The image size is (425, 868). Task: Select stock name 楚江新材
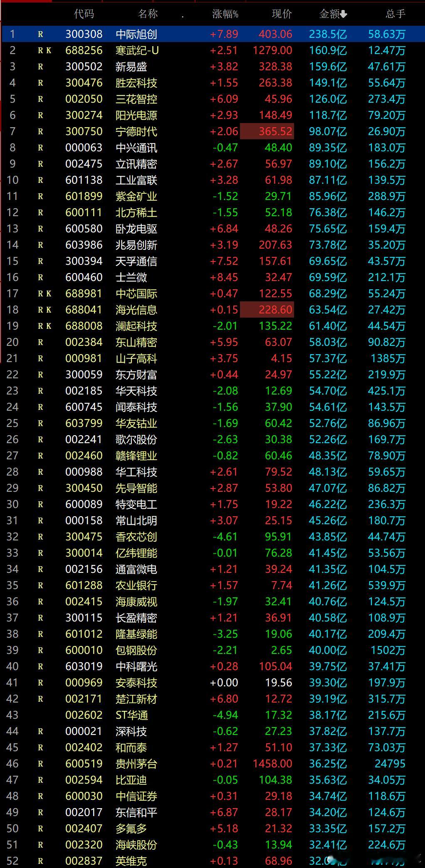click(136, 699)
